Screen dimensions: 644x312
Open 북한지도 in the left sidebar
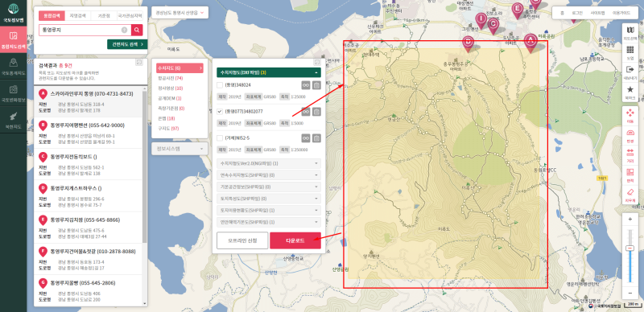14,119
